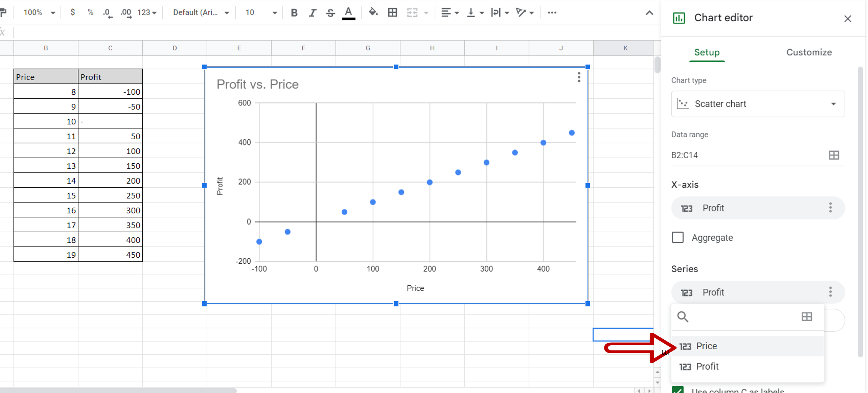Click the horizontal sheet scrollbar
Image resolution: width=868 pixels, height=393 pixels.
pos(118,390)
